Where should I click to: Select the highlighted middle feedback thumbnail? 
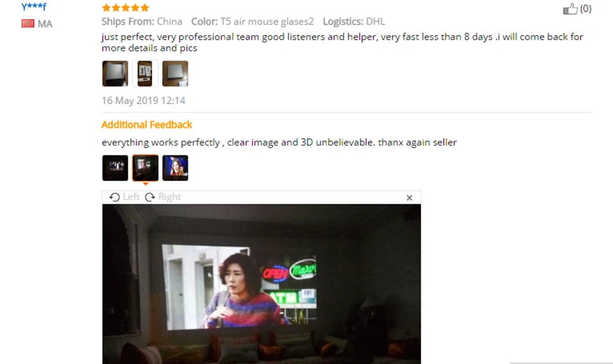click(x=145, y=168)
